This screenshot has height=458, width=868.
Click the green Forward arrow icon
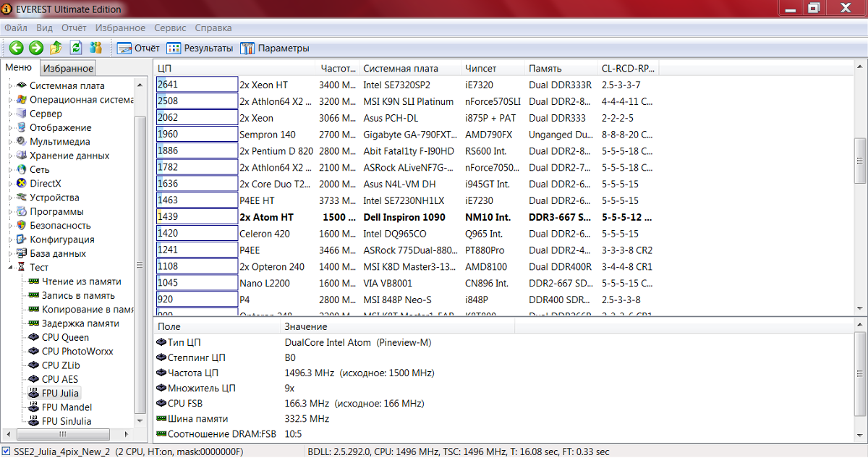pyautogui.click(x=36, y=48)
